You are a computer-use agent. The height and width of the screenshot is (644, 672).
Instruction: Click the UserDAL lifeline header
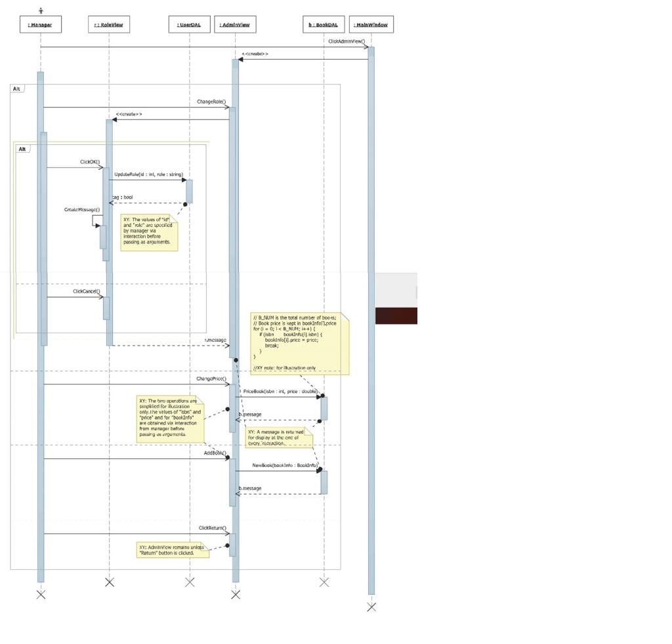pos(189,24)
